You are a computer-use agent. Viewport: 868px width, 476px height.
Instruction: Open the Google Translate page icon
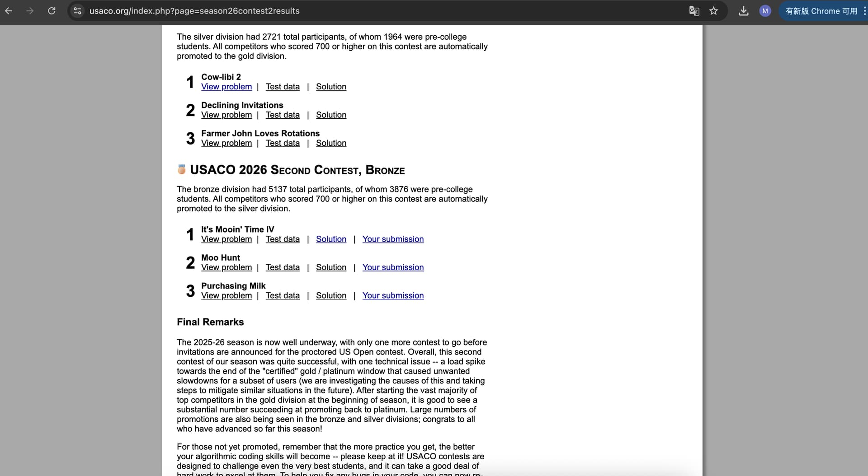pyautogui.click(x=694, y=11)
